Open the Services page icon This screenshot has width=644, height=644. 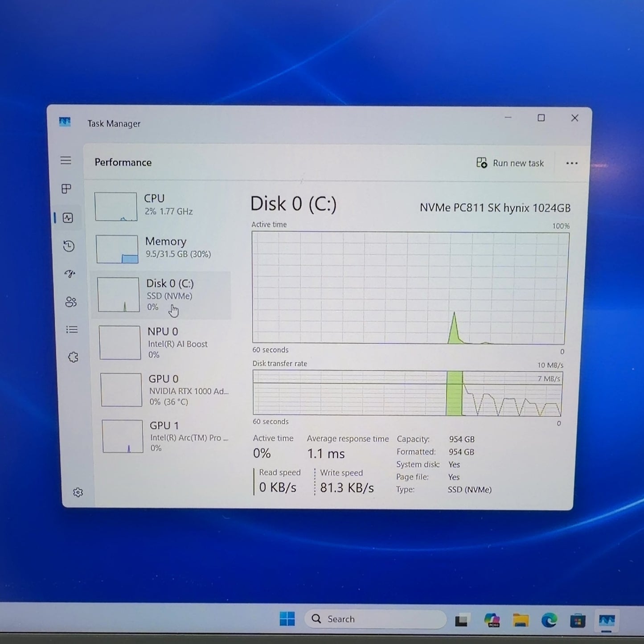tap(73, 357)
